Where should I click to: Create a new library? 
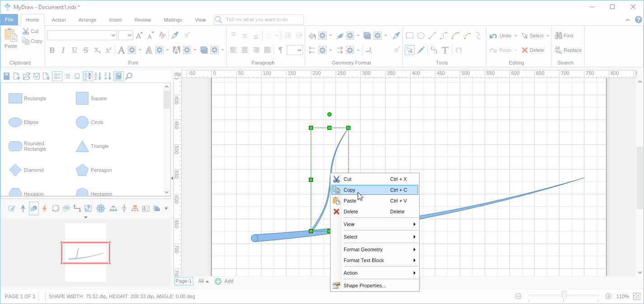(17, 76)
